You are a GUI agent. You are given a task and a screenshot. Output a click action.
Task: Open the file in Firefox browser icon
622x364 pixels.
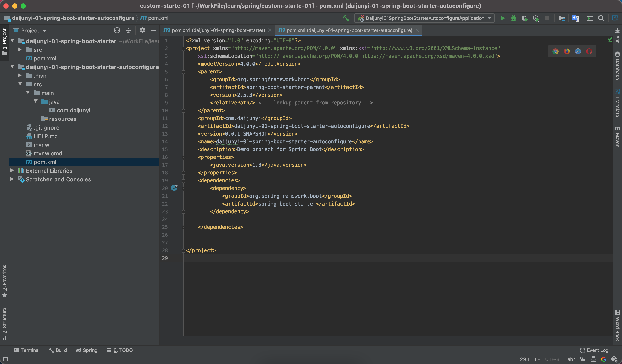point(567,51)
